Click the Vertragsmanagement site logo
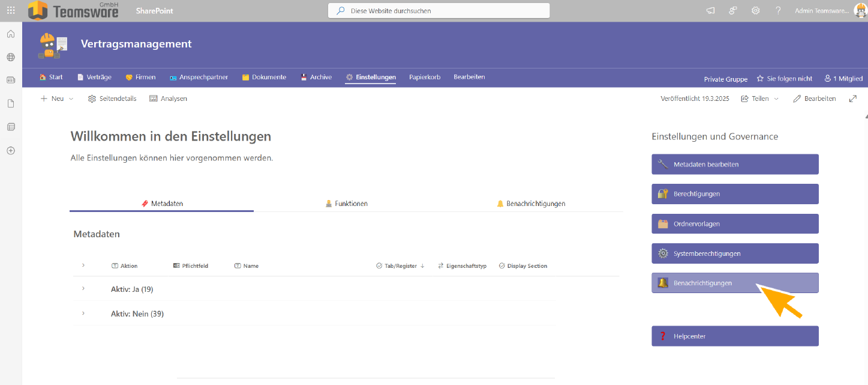The height and width of the screenshot is (385, 868). (x=53, y=46)
